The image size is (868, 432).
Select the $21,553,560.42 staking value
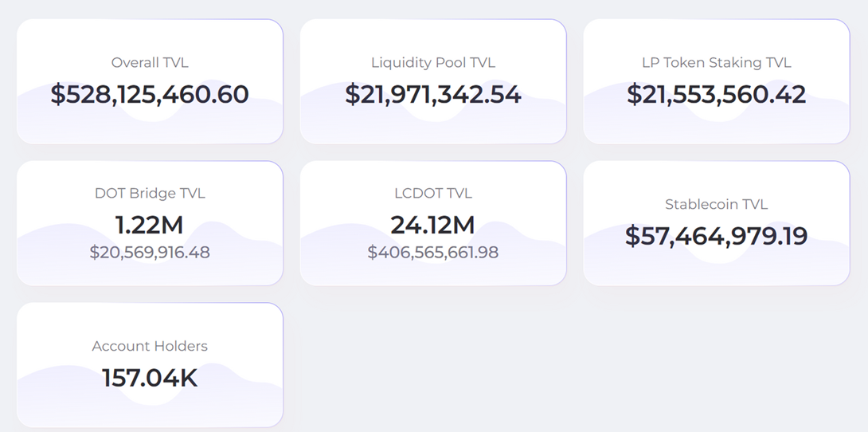(x=717, y=94)
